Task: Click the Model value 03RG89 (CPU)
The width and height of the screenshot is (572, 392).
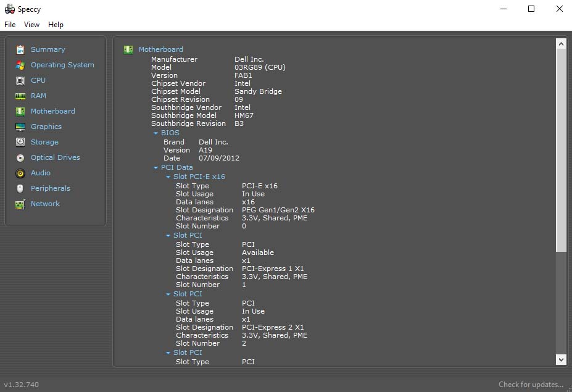Action: point(260,67)
